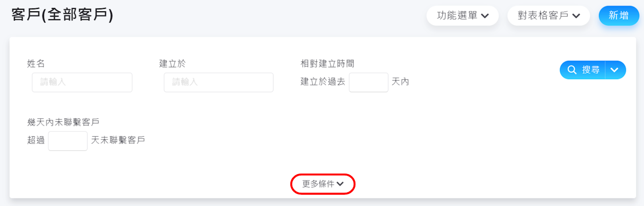The image size is (644, 206).
Task: Click the 姓名 field label
Action: tap(36, 64)
